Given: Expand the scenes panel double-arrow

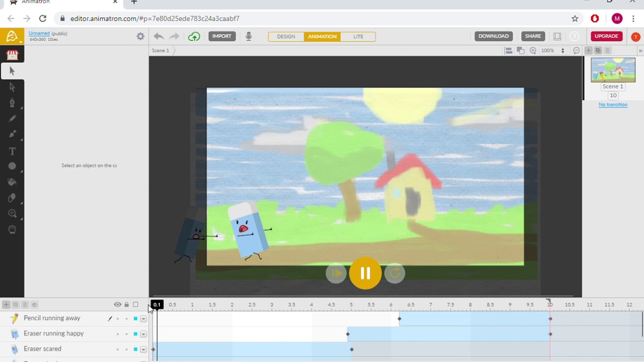Looking at the screenshot, I should (x=640, y=51).
